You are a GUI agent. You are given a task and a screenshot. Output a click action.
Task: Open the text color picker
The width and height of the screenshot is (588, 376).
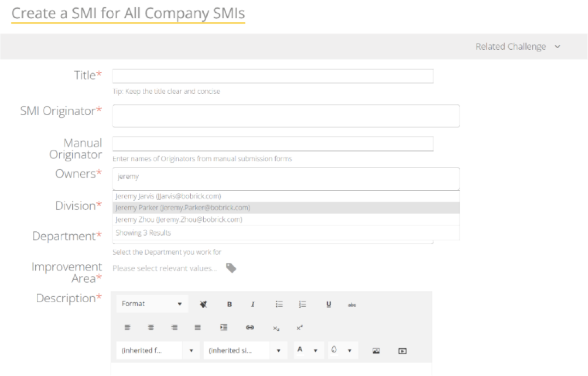308,350
